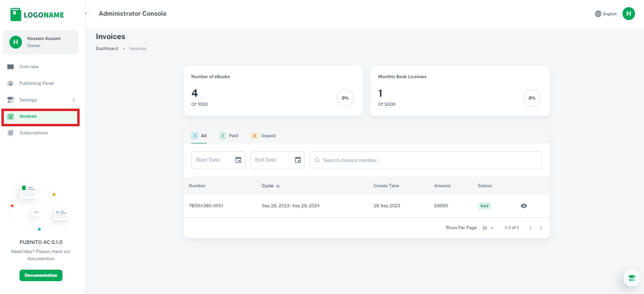This screenshot has height=294, width=644.
Task: Go to the next page arrow
Action: coord(541,228)
